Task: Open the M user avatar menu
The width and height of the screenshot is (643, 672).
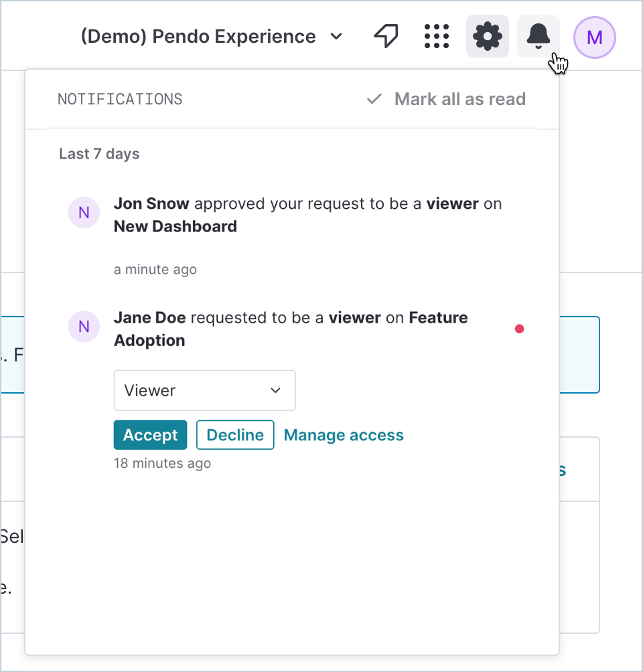Action: click(x=595, y=37)
